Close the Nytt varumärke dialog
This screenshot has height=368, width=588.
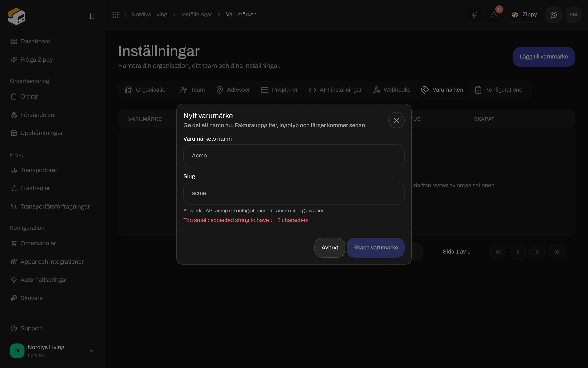pyautogui.click(x=396, y=120)
